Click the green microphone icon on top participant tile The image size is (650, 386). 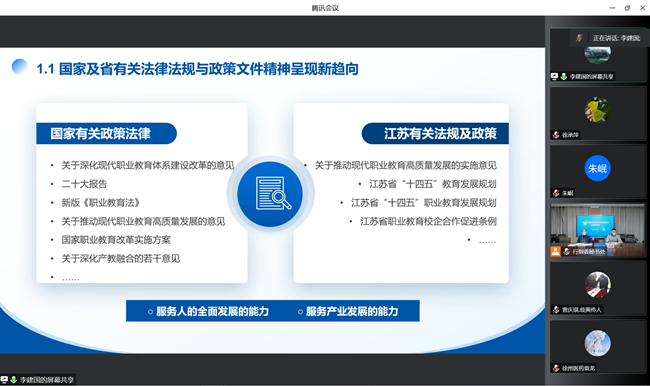pyautogui.click(x=564, y=76)
